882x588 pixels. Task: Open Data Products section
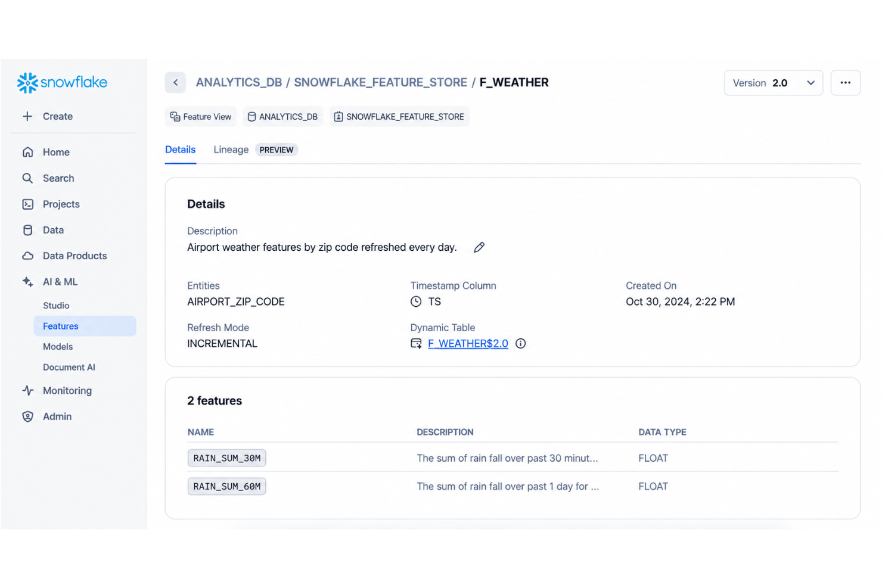point(74,256)
